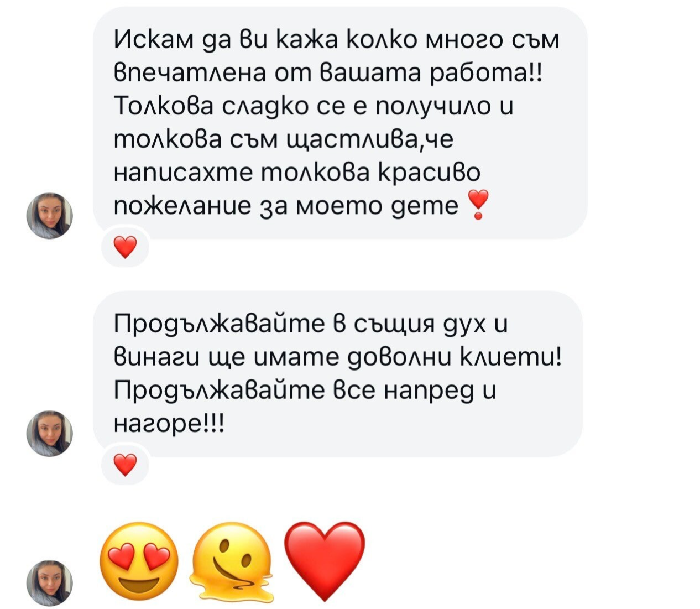The width and height of the screenshot is (700, 609).
Task: Select the bubble starting "Продължавайте в същия дух"
Action: tap(338, 374)
